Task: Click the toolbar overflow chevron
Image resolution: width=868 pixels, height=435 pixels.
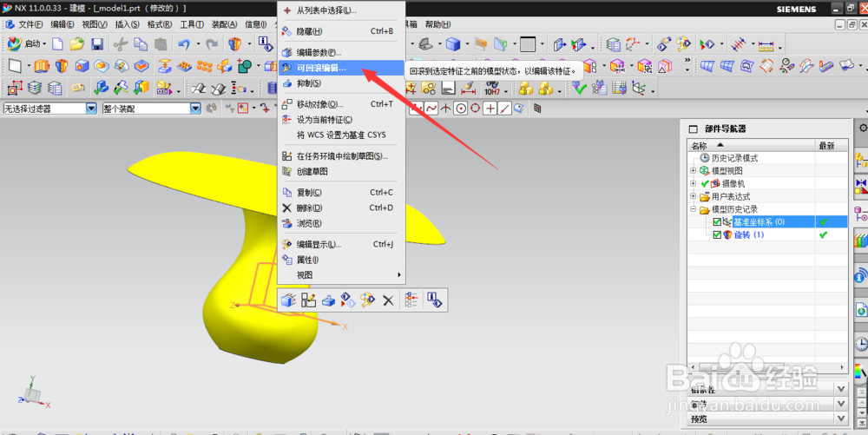Action: (x=687, y=60)
